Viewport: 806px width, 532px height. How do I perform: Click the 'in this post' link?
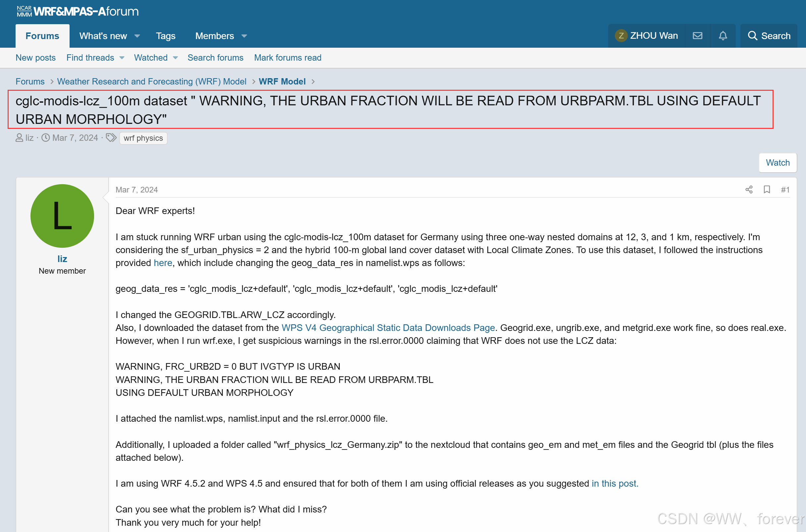[x=615, y=483]
